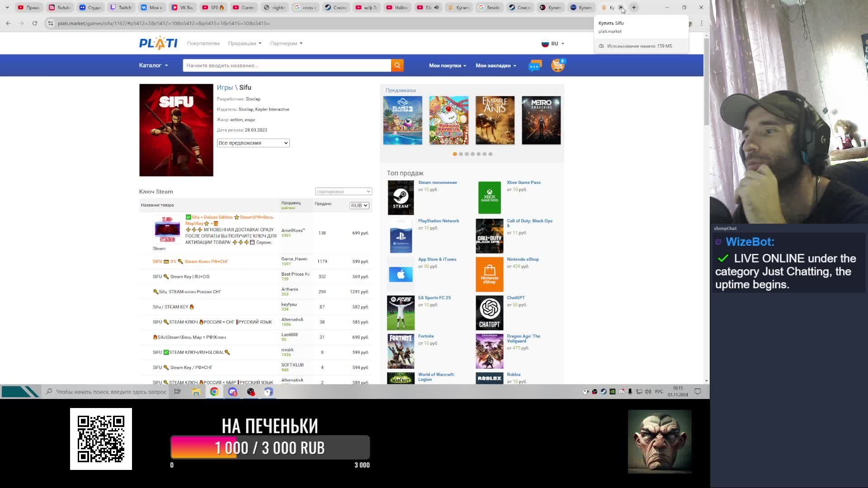Viewport: 868px width, 488px height.
Task: Focus the product name search field
Action: pos(287,66)
